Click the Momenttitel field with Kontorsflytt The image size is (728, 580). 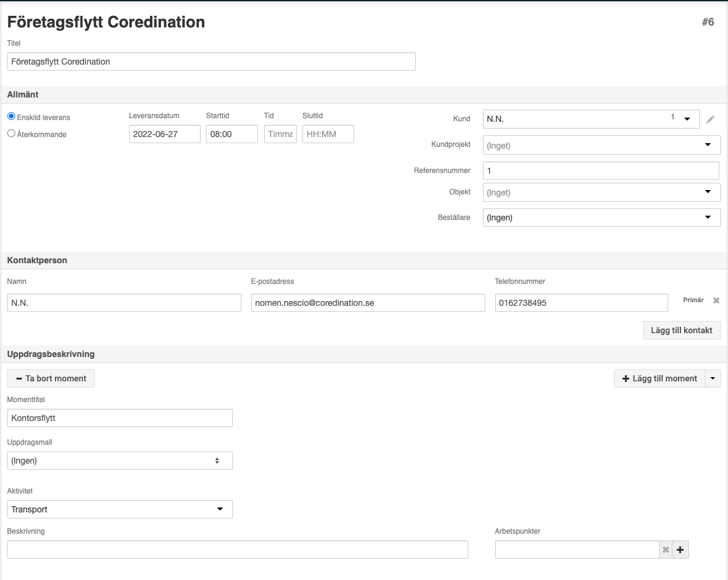[120, 418]
